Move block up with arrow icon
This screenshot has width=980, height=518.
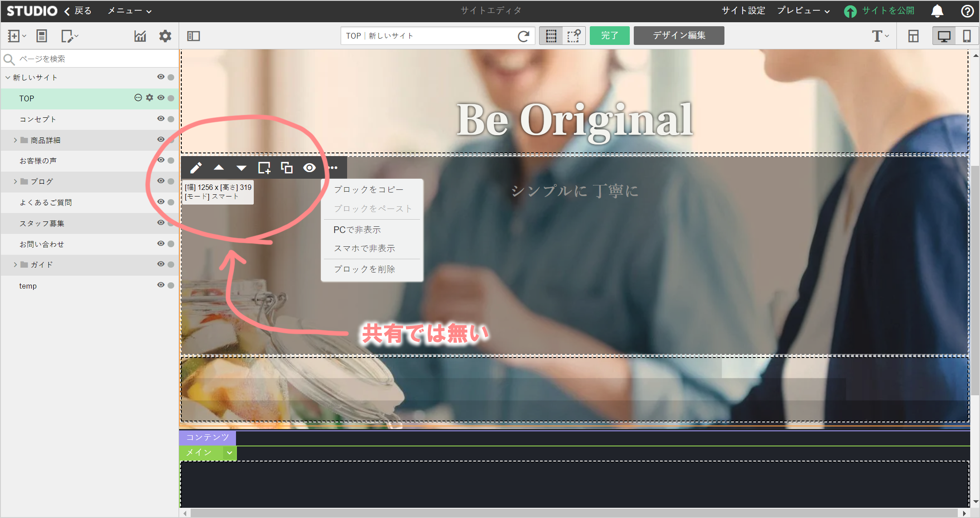click(219, 168)
